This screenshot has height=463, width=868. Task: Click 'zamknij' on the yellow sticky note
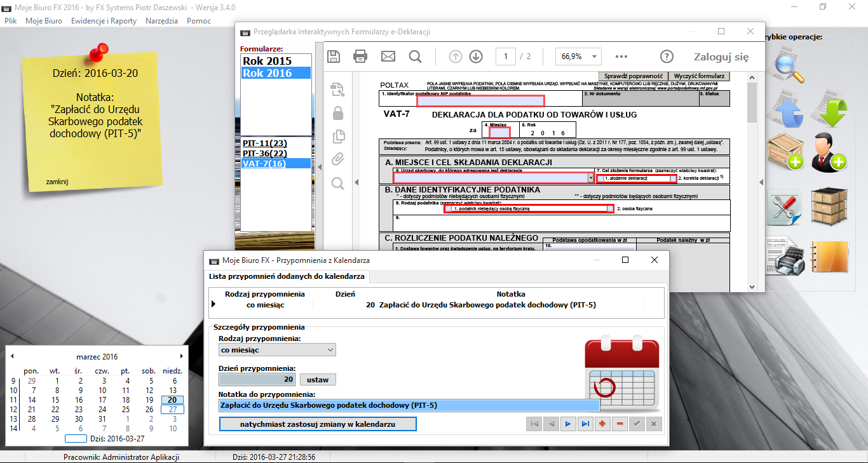[x=57, y=182]
